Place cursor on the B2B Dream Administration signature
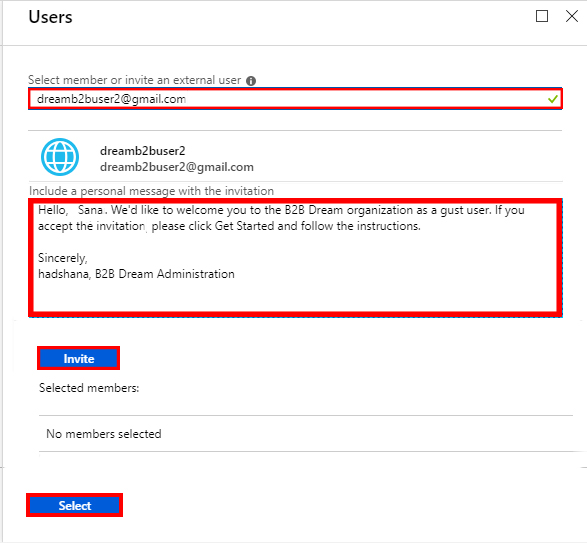 (165, 274)
